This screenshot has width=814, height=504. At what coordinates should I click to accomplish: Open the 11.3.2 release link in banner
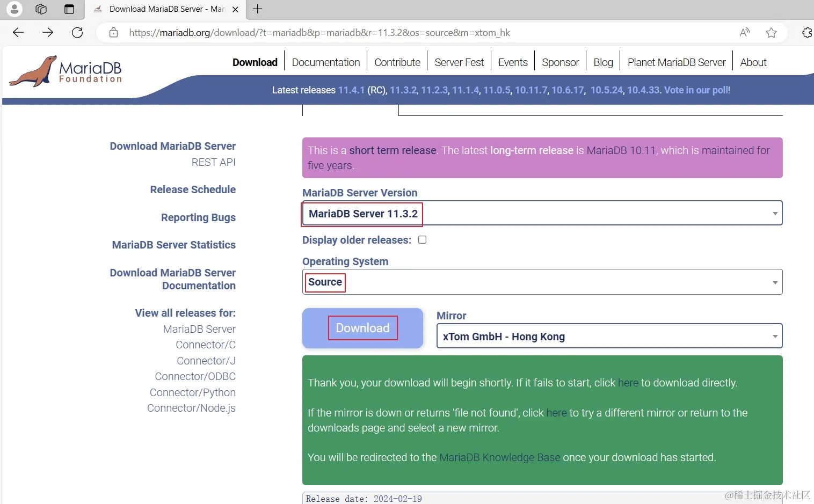click(403, 90)
